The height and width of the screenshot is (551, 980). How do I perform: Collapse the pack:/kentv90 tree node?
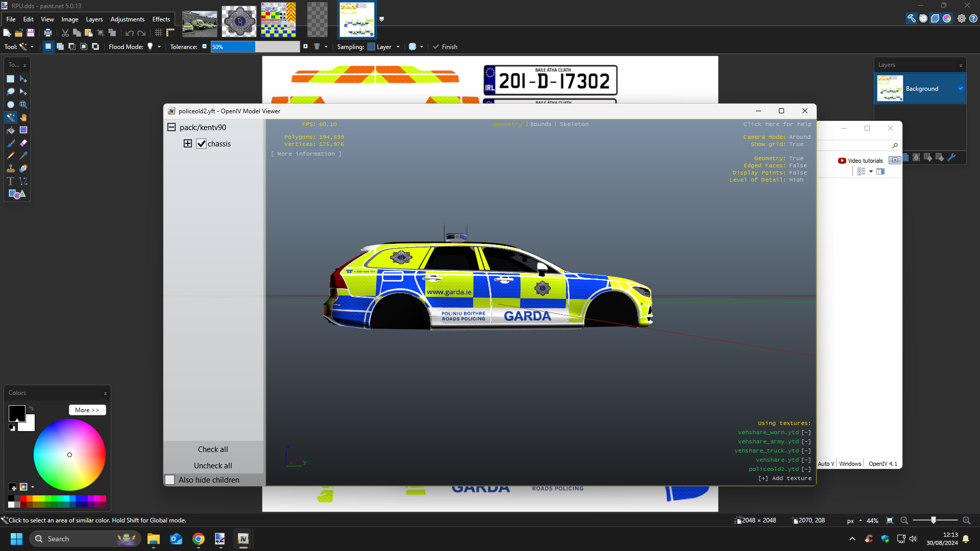tap(171, 128)
